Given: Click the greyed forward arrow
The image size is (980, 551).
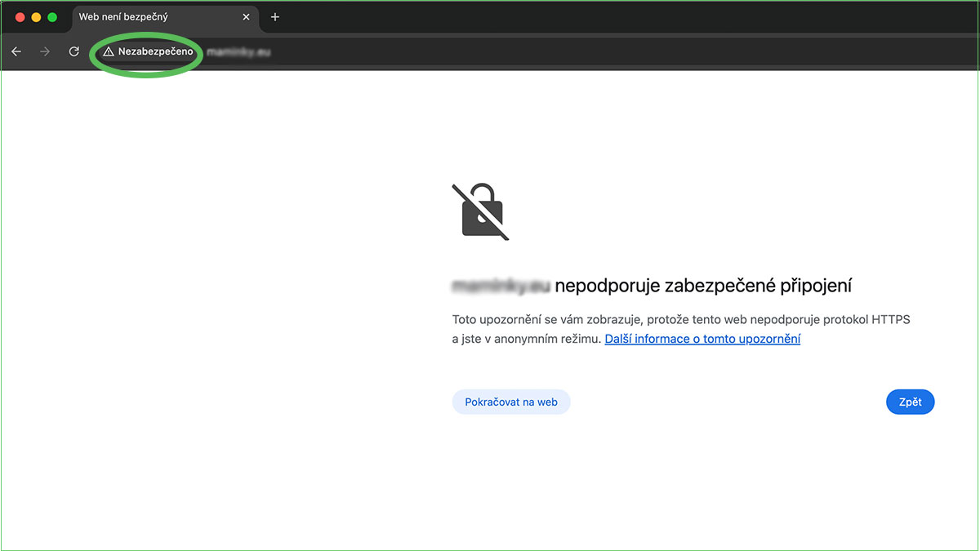Looking at the screenshot, I should point(45,51).
